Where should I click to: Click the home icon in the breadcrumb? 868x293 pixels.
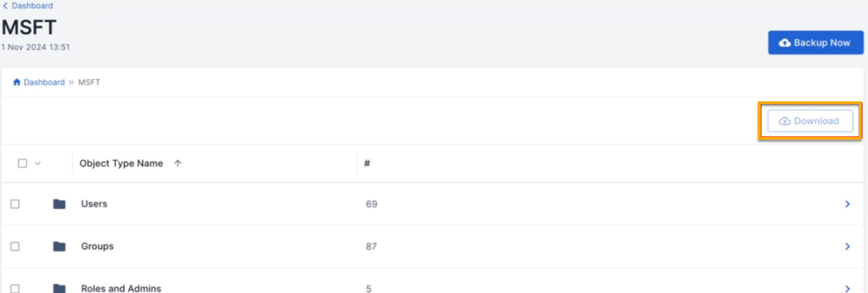click(17, 82)
